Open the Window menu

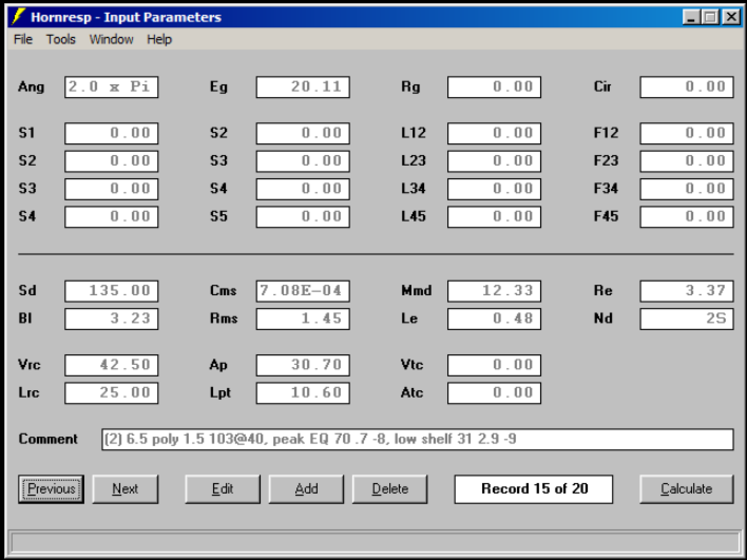111,40
